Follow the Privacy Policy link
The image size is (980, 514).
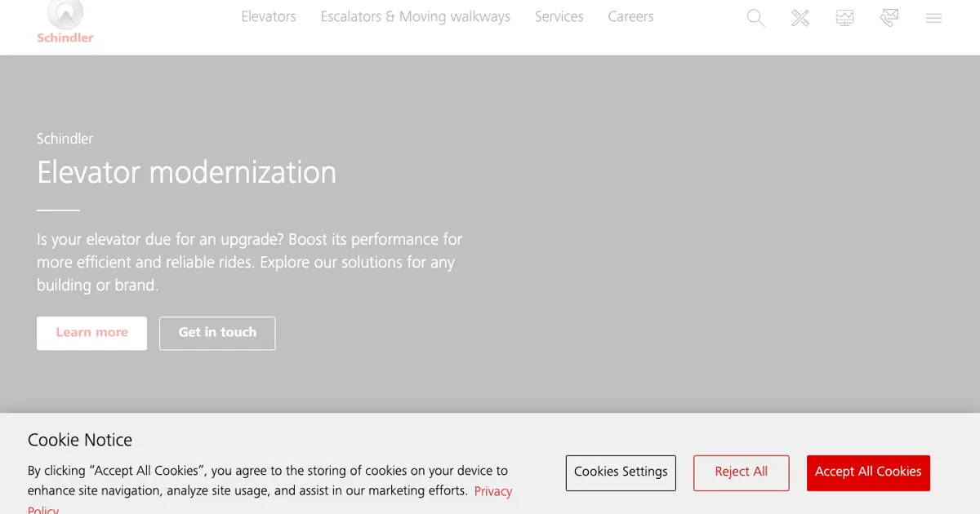pyautogui.click(x=493, y=491)
